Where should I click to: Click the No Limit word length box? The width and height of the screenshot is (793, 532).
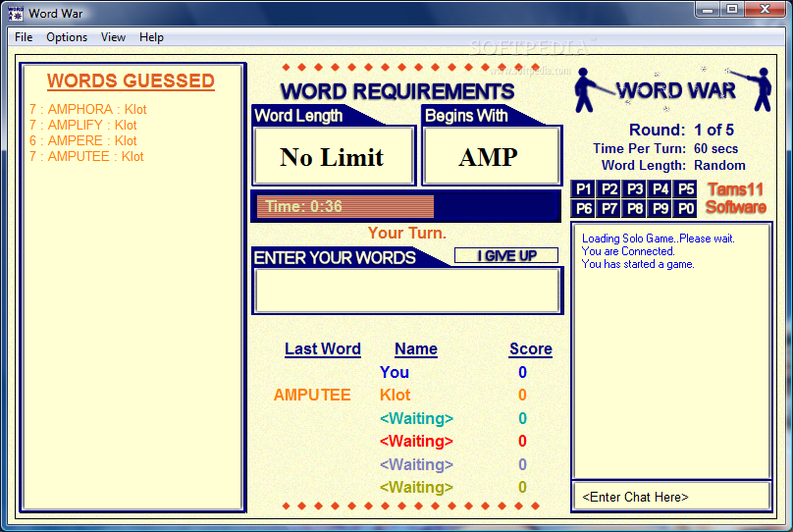(333, 156)
